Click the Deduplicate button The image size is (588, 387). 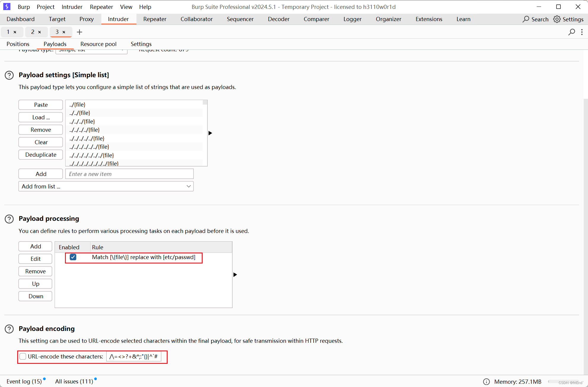pyautogui.click(x=41, y=155)
